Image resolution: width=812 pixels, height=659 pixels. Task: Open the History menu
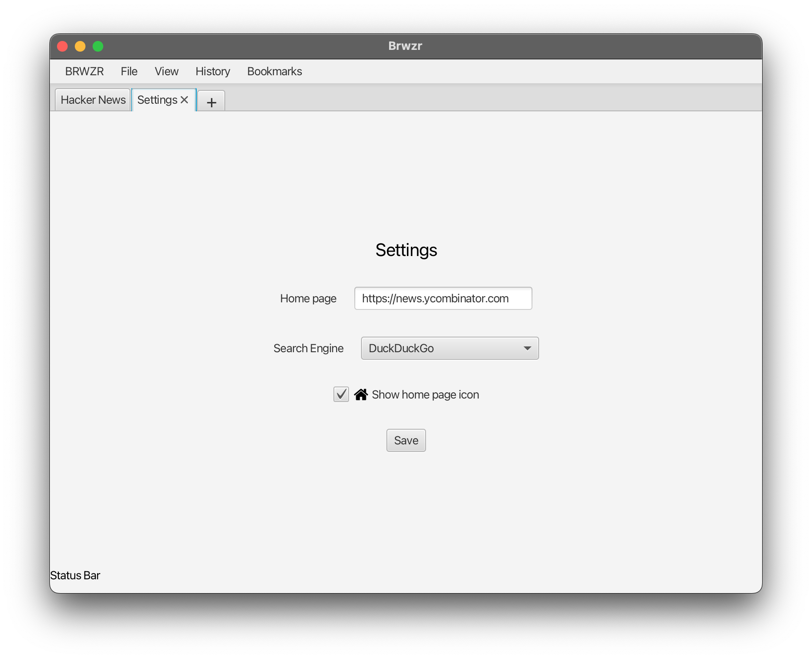(212, 71)
